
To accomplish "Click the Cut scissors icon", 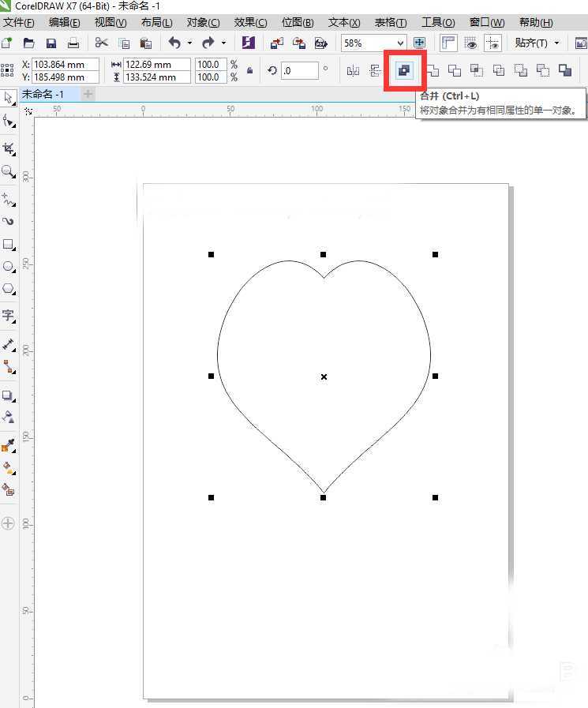I will click(102, 43).
